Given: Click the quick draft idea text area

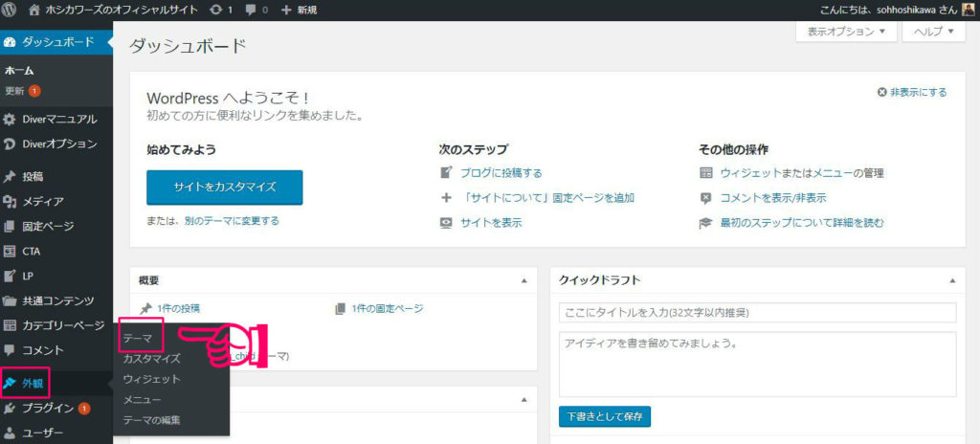Looking at the screenshot, I should click(758, 364).
